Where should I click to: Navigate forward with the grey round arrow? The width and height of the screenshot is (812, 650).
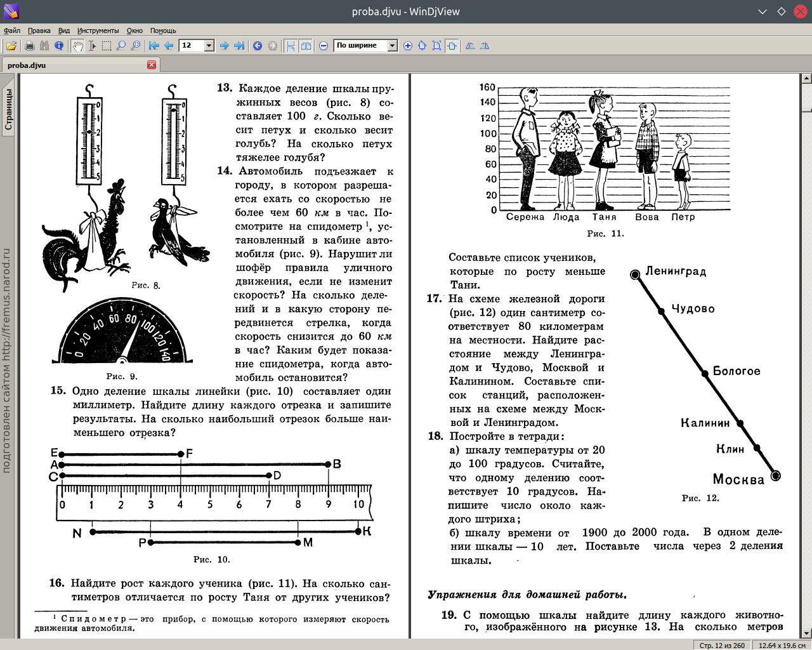click(x=273, y=46)
